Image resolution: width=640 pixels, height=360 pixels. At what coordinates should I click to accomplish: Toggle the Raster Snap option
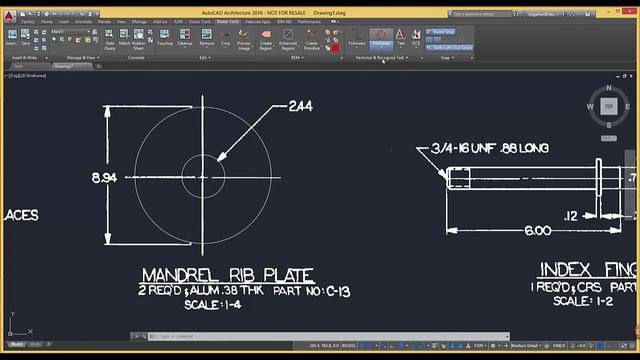coord(440,32)
